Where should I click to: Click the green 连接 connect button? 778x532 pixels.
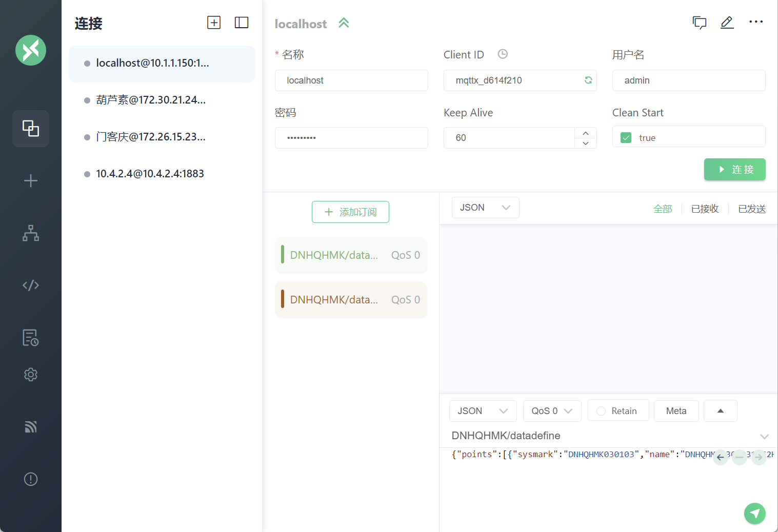734,170
